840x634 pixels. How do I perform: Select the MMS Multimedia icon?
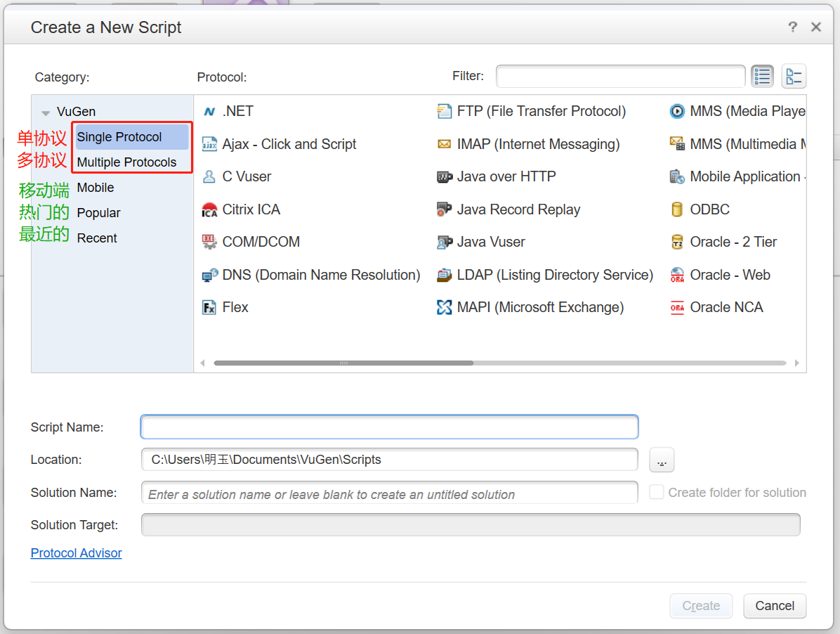pyautogui.click(x=677, y=144)
